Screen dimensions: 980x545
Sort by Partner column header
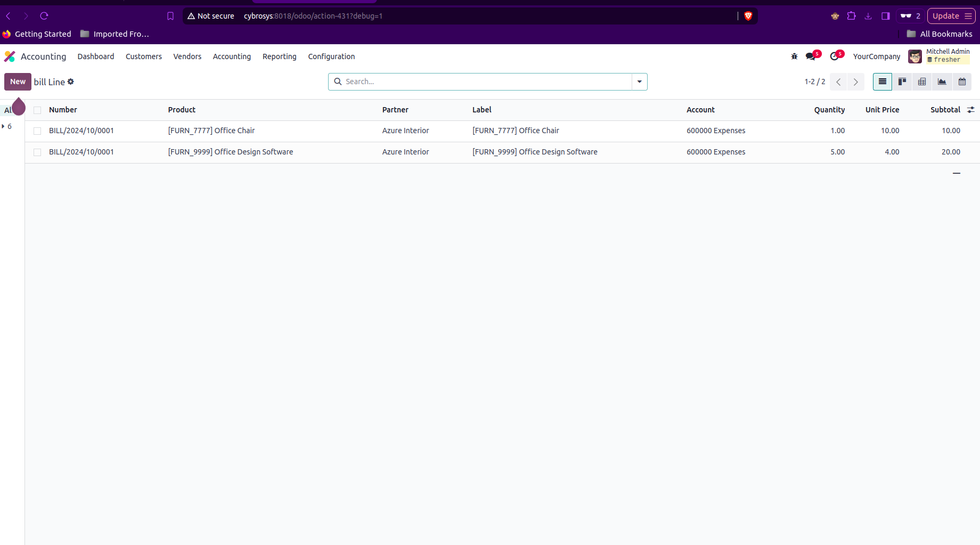pyautogui.click(x=395, y=110)
